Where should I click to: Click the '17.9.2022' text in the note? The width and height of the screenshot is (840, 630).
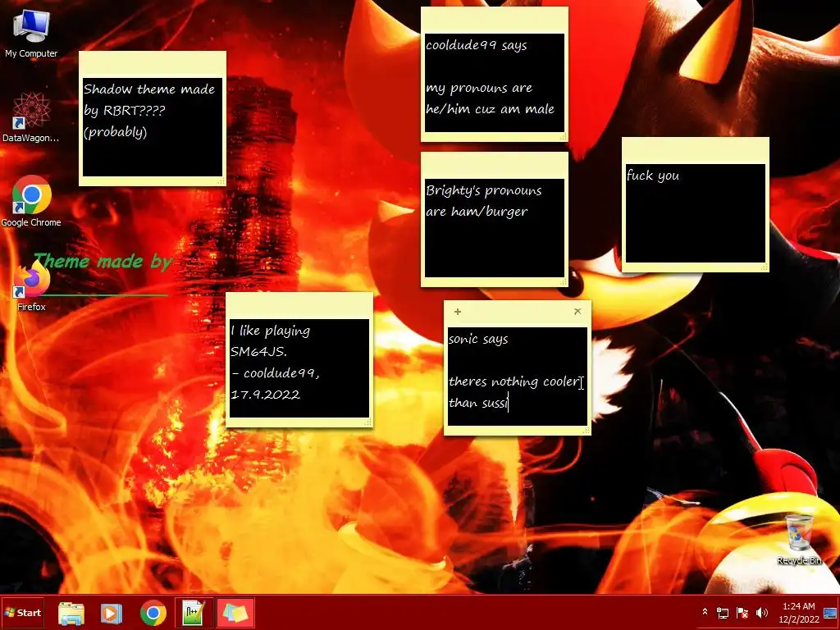[x=265, y=395]
